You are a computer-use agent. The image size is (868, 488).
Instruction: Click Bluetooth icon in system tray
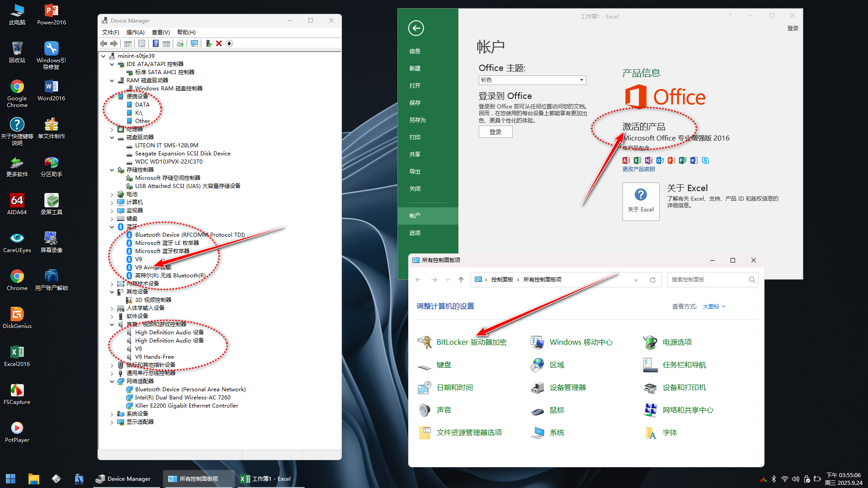click(x=774, y=479)
